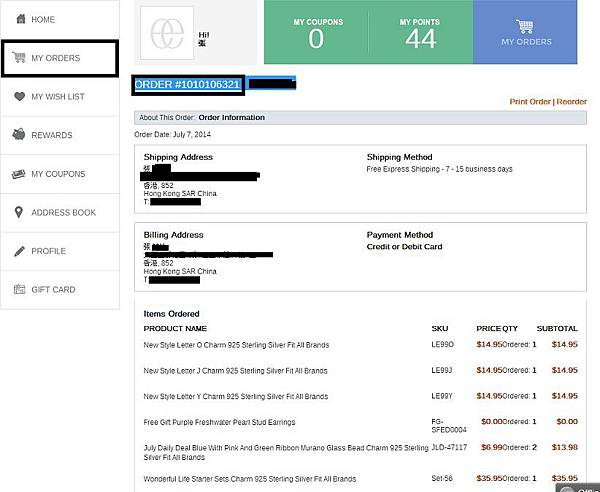Click SKU value LE99J
The height and width of the screenshot is (492, 600).
coord(442,370)
